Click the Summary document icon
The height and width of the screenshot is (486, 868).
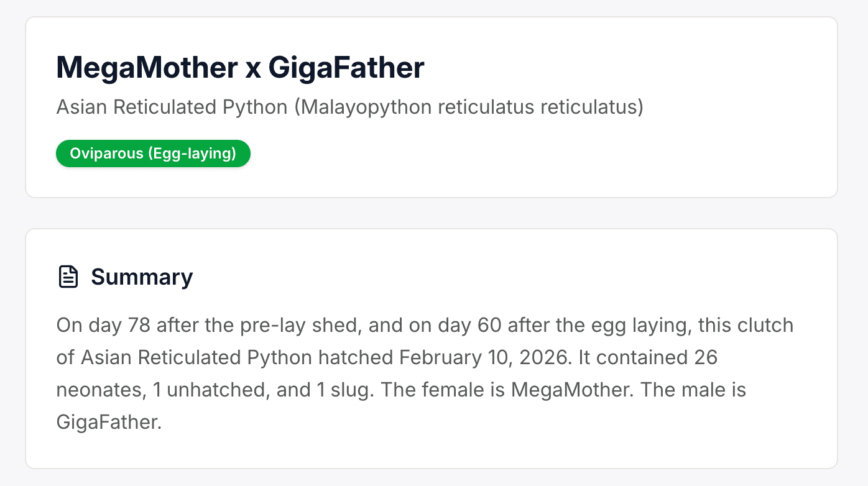[68, 277]
